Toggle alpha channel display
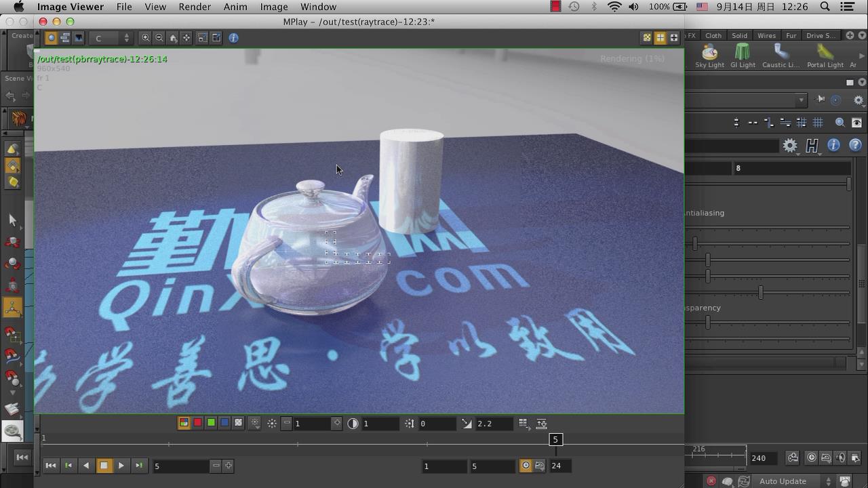868x488 pixels. point(238,423)
